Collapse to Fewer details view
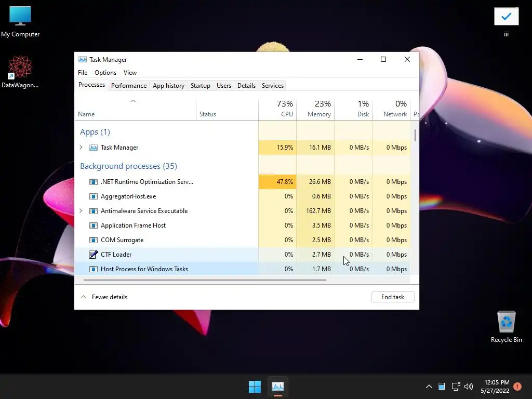 click(x=104, y=297)
